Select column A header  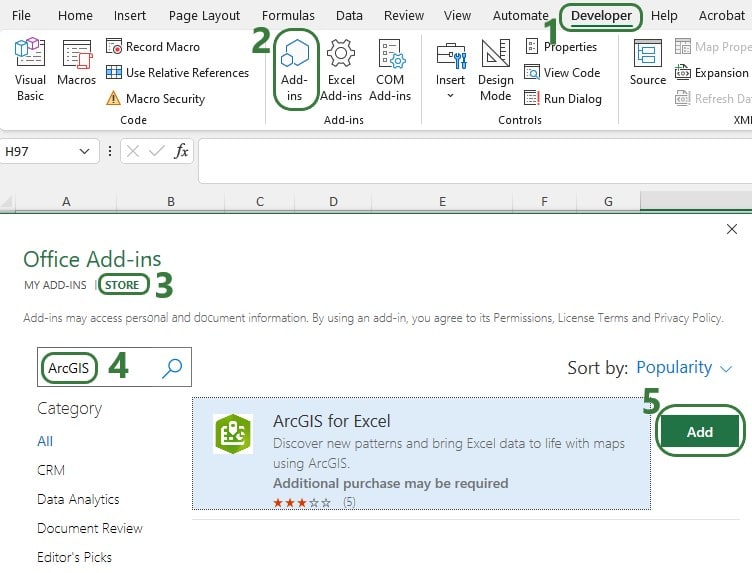66,201
